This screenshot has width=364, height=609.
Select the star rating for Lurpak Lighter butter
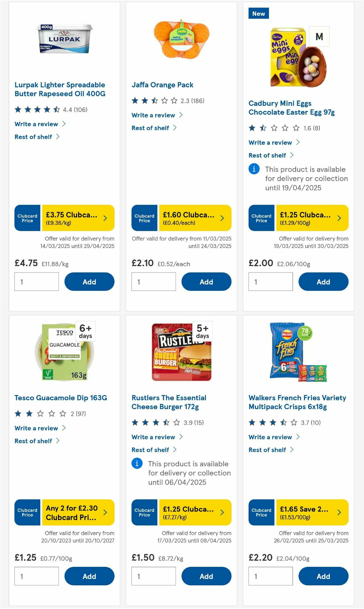[x=36, y=110]
